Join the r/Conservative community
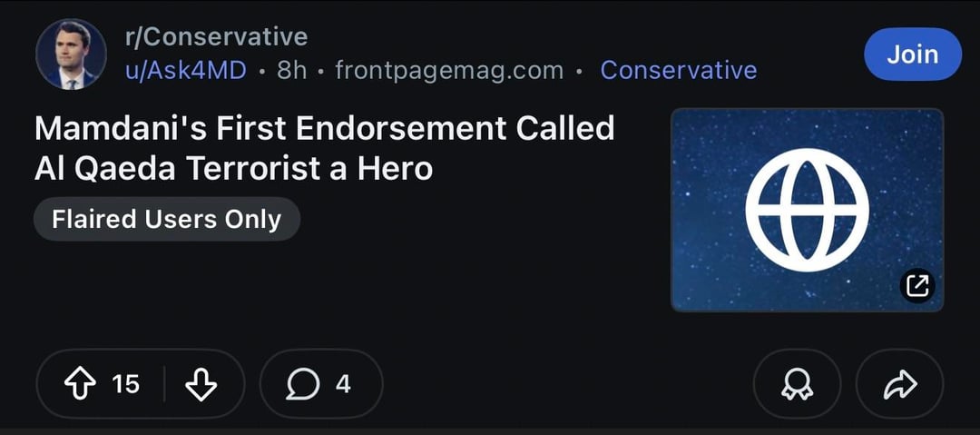The image size is (980, 435). (x=912, y=54)
